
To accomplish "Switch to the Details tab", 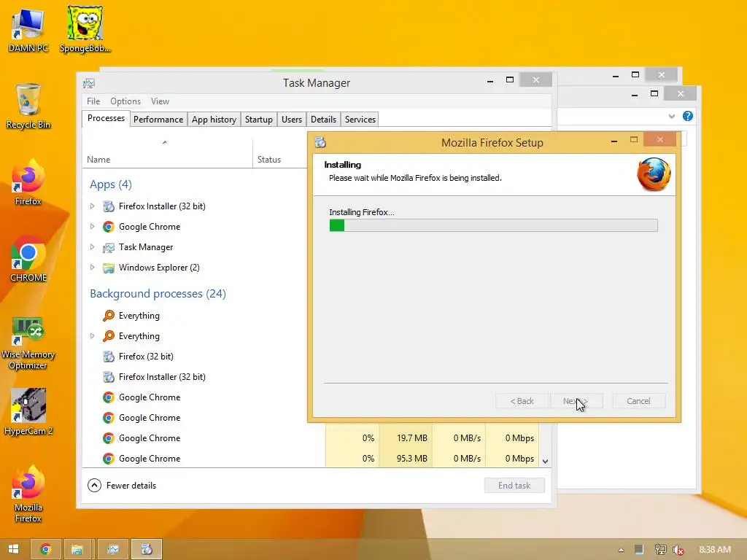I will (x=323, y=120).
